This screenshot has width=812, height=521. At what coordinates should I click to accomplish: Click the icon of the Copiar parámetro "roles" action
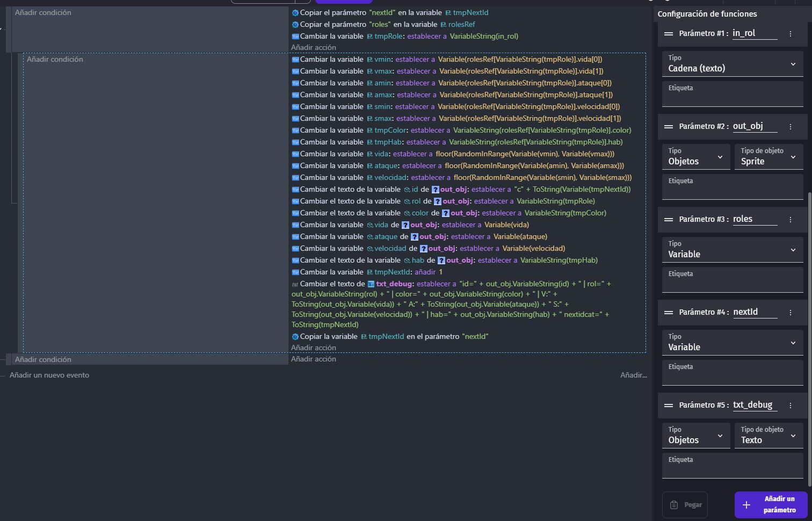[295, 25]
